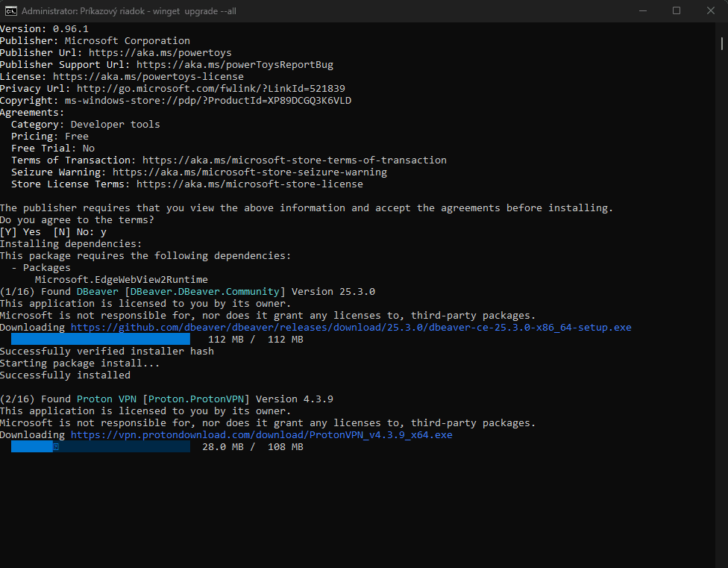Click the DBeaver.DBeaver.Community package ID text
Image resolution: width=728 pixels, height=568 pixels.
coord(207,292)
